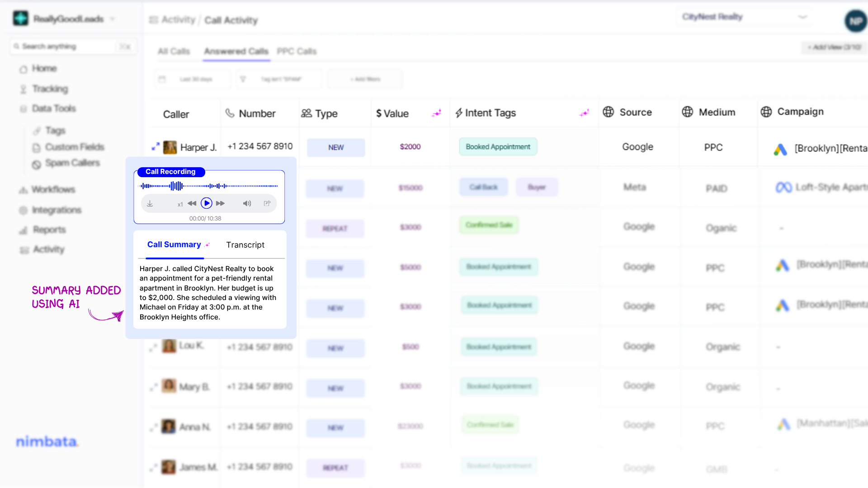Open the CityNest Realty account dropdown
The image size is (868, 488).
[744, 17]
